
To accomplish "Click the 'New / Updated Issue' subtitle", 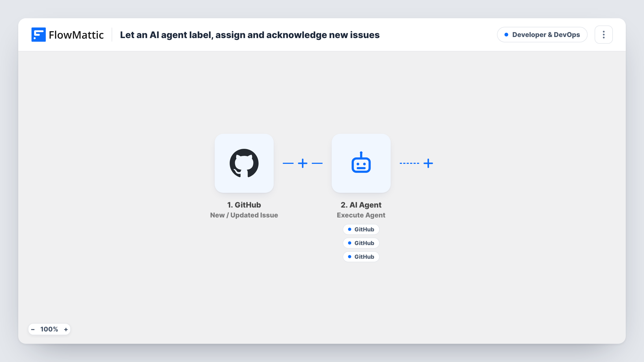I will coord(244,215).
